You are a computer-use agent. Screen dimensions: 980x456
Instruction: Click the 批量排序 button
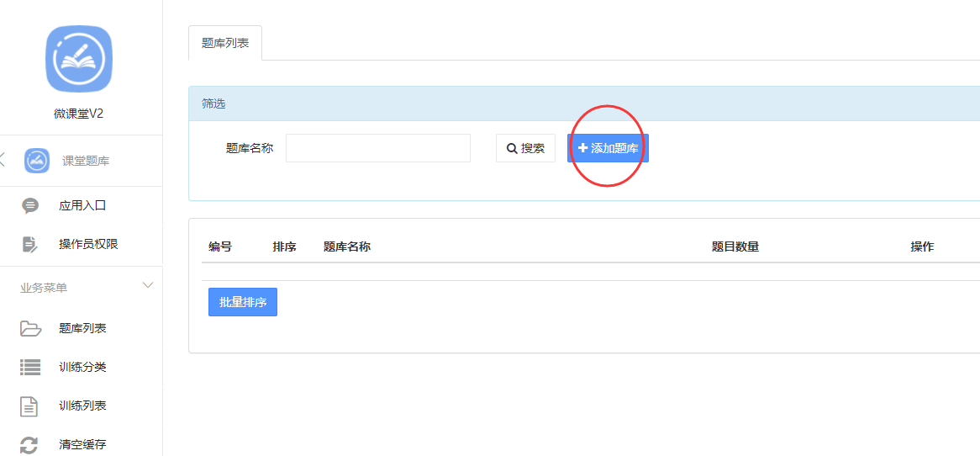(243, 302)
